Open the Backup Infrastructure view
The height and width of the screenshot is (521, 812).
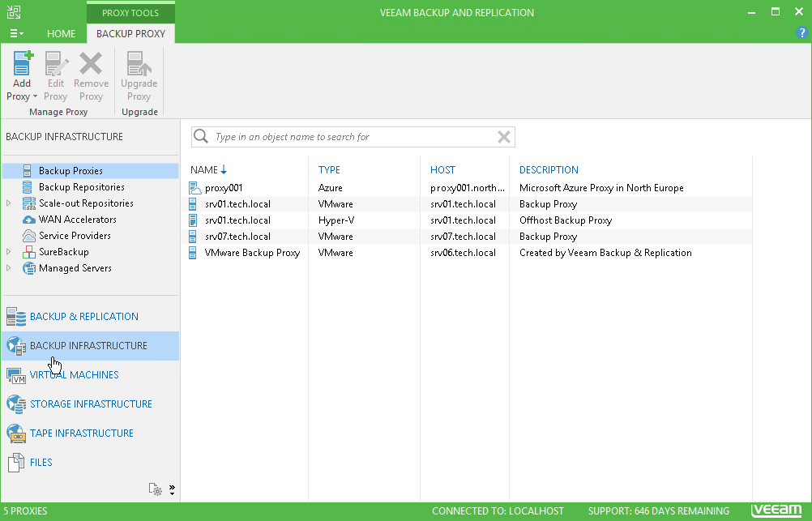[91, 346]
